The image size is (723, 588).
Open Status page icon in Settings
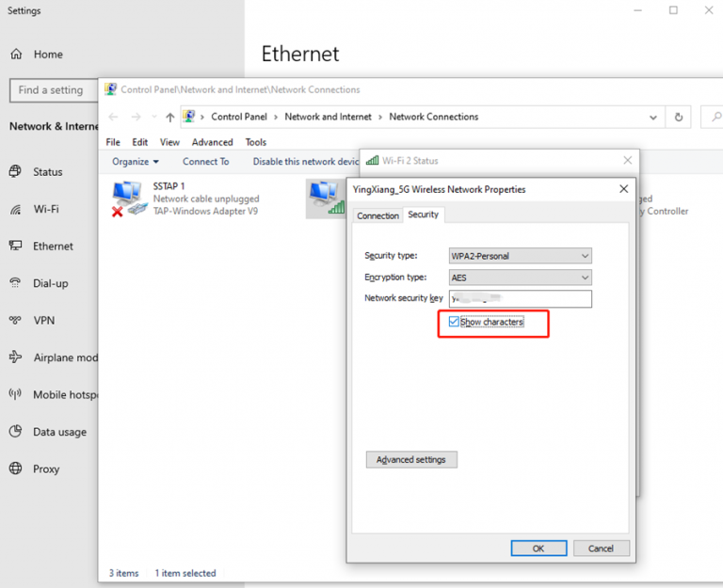15,171
